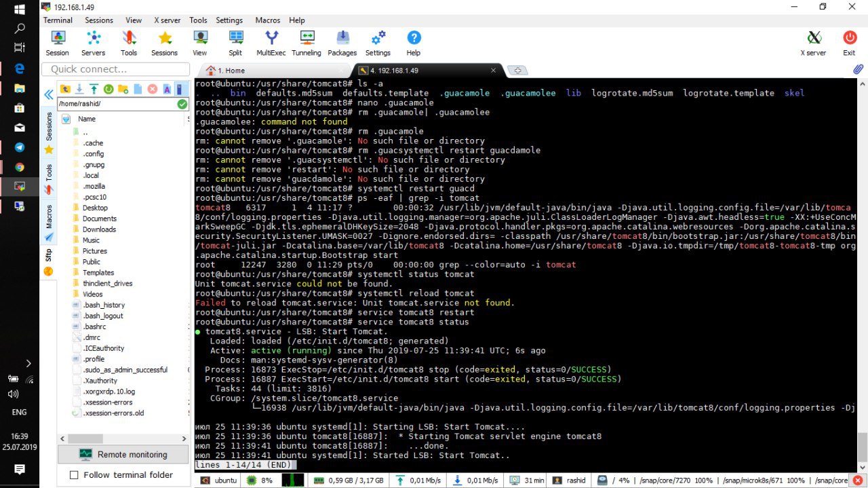Create new folder in SFTP panel
Viewport: 868px width, 488px height.
123,89
